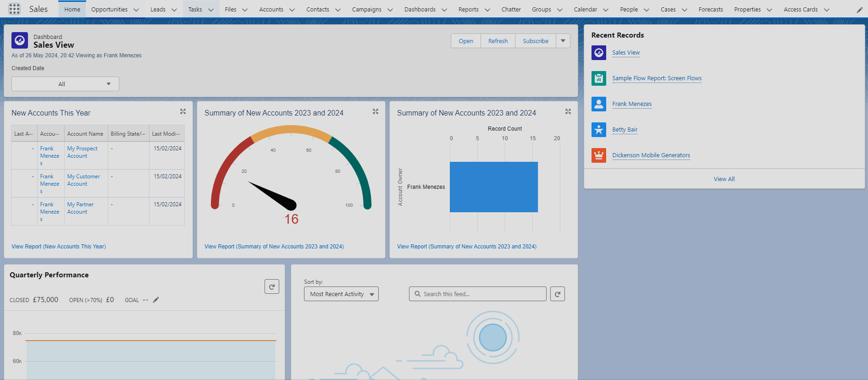Open the People tab dropdown chevron
Image resolution: width=868 pixels, height=380 pixels.
pos(647,10)
